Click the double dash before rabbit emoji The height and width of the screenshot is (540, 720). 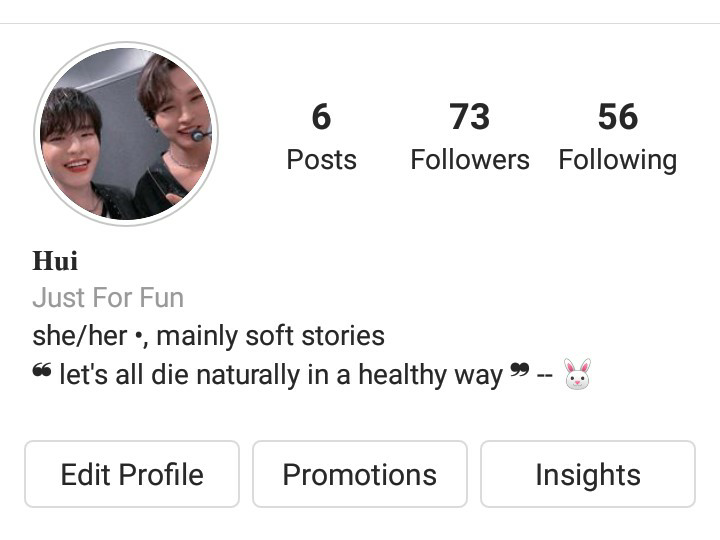[545, 376]
